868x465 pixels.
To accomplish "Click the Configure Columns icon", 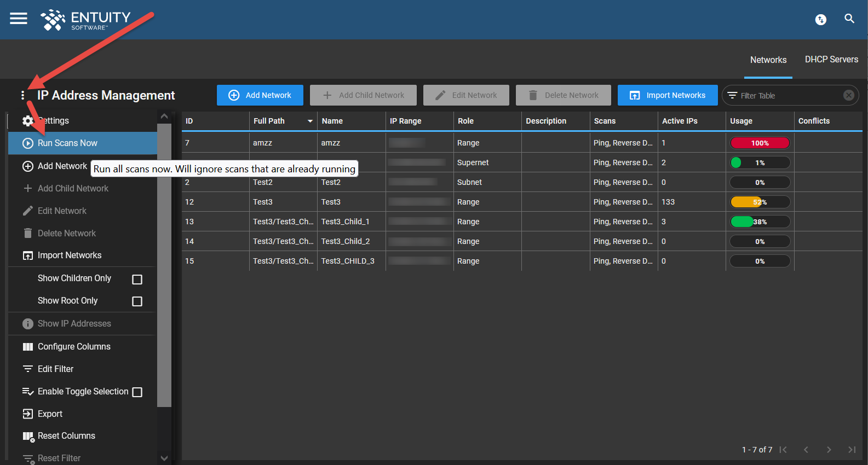I will 28,347.
